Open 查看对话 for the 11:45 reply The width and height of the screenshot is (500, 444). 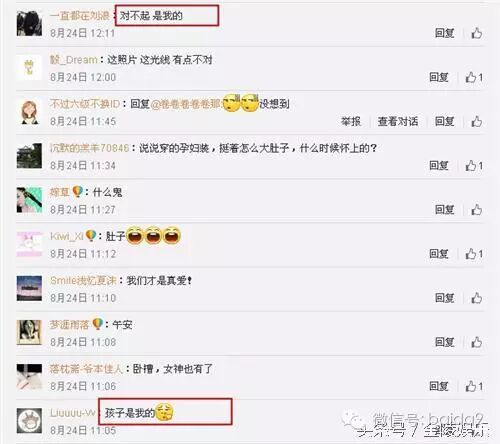(398, 121)
